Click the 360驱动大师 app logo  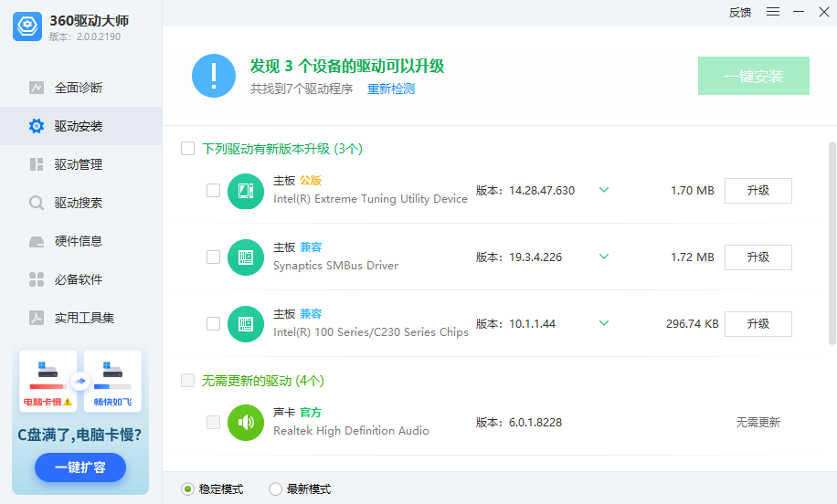point(27,26)
